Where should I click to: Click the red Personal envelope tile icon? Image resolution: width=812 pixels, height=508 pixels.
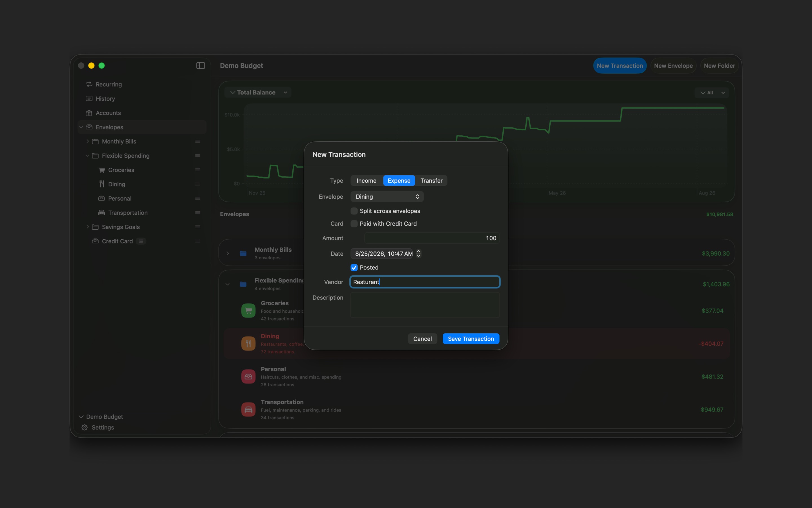point(248,377)
